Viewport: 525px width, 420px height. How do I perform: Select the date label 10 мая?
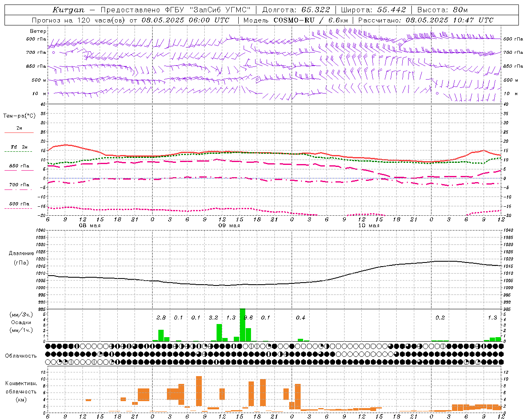tap(369, 226)
